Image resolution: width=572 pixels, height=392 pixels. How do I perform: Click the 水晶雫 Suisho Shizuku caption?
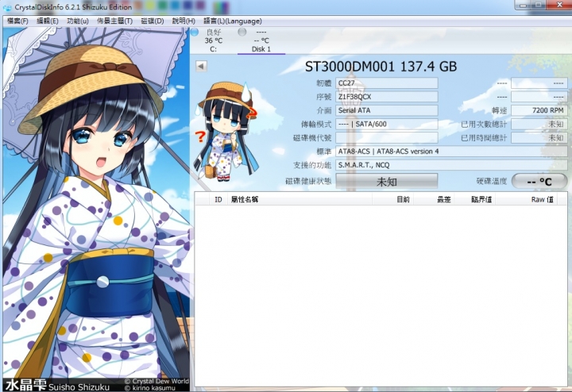pos(58,386)
